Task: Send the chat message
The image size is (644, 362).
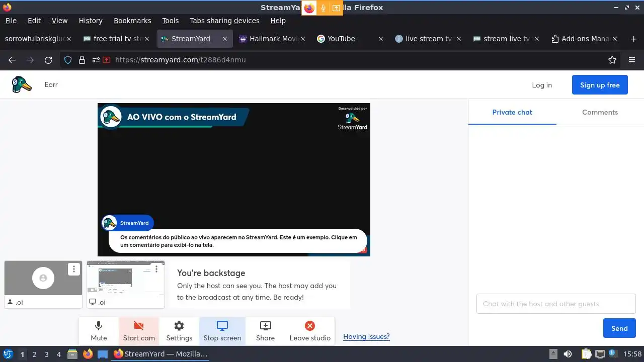Action: [x=619, y=328]
